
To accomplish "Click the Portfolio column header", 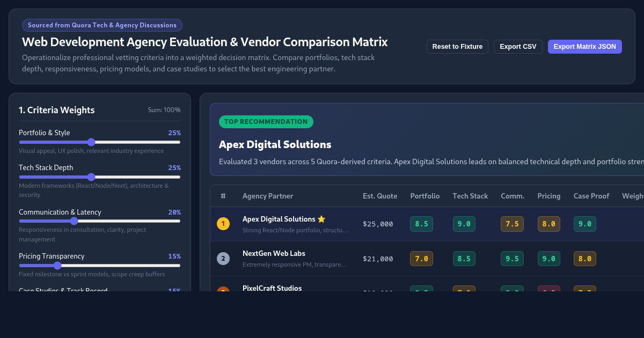I will tap(425, 196).
